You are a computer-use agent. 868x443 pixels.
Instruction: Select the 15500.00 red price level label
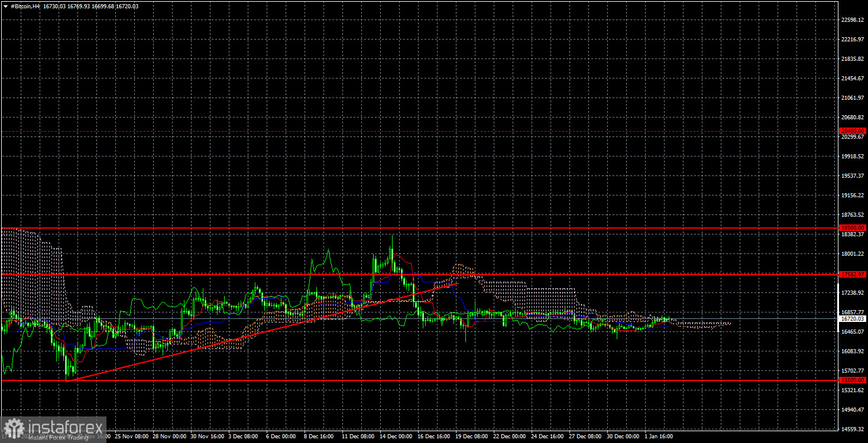click(853, 380)
